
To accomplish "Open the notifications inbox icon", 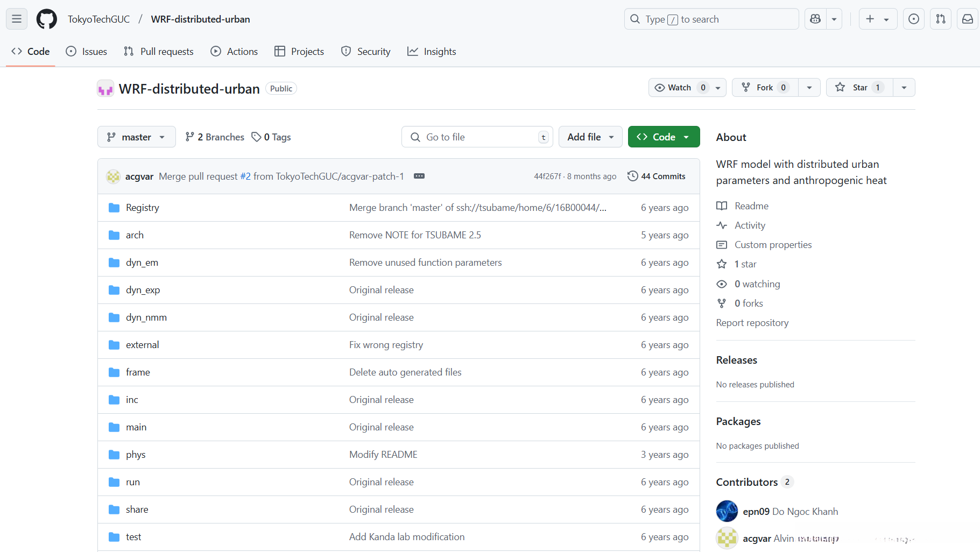I will pos(967,19).
